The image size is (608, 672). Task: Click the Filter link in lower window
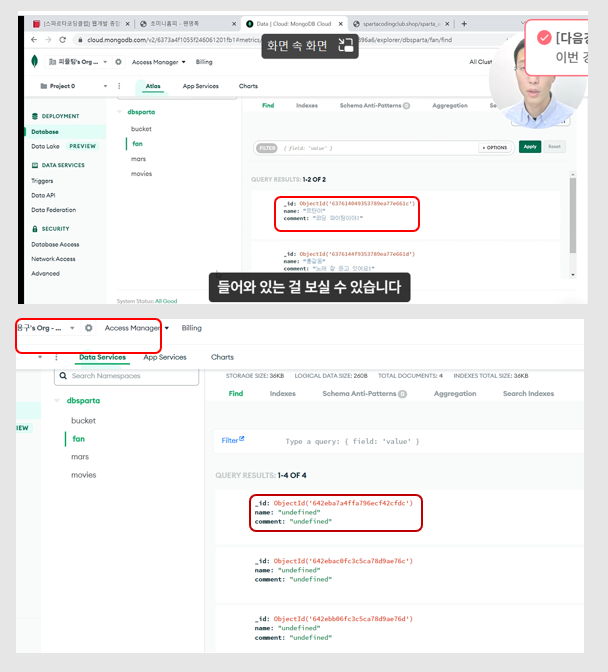233,440
